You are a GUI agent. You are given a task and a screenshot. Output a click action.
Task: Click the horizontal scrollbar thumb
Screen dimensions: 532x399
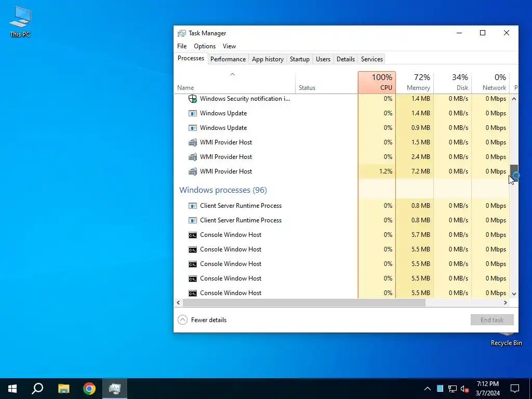pos(303,303)
